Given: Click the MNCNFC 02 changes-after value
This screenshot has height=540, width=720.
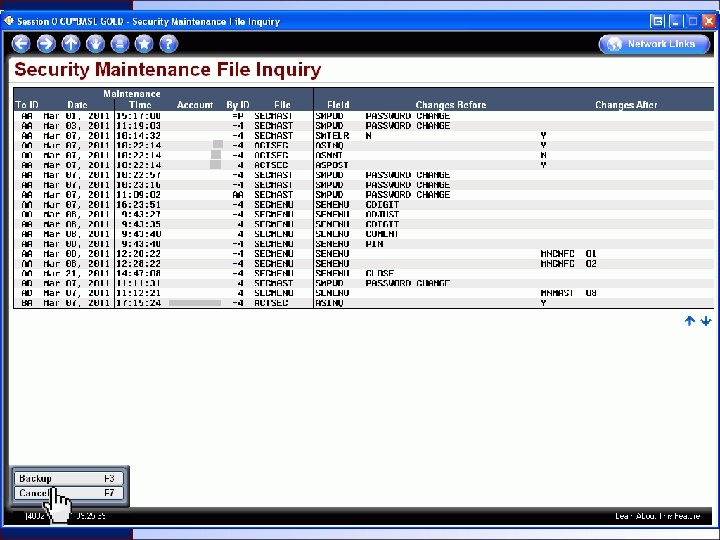Looking at the screenshot, I should pos(568,264).
